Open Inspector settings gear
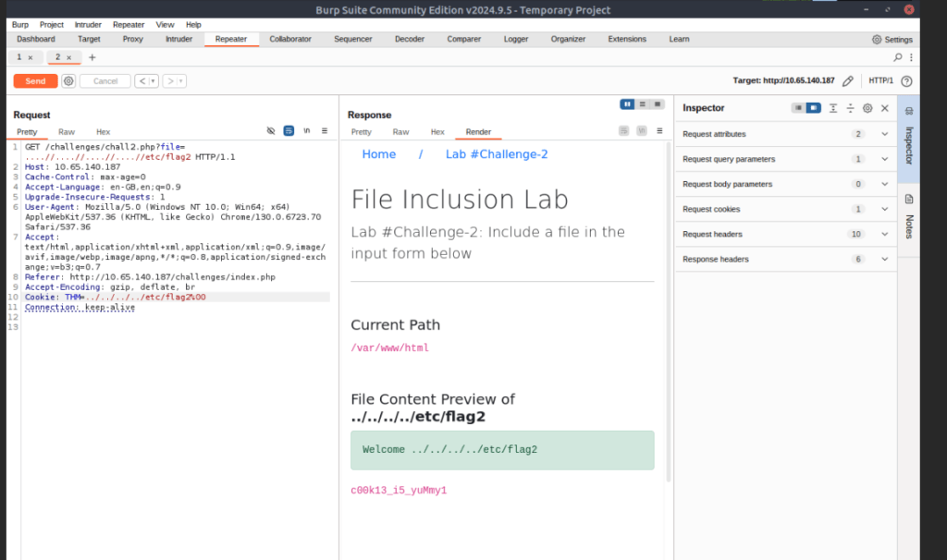Image resolution: width=947 pixels, height=560 pixels. point(867,108)
